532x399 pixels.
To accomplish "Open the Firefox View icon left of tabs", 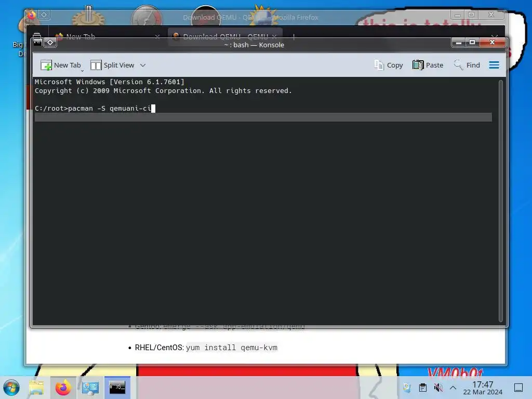I will pos(37,36).
